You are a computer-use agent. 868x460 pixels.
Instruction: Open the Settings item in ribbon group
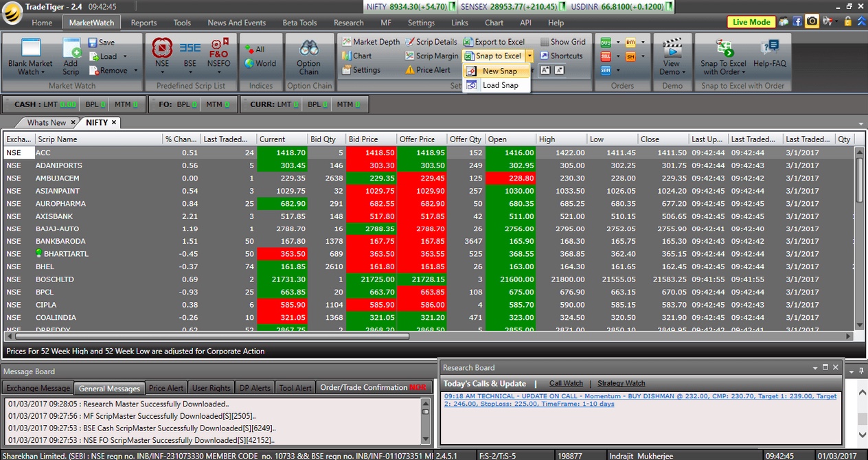pos(361,69)
